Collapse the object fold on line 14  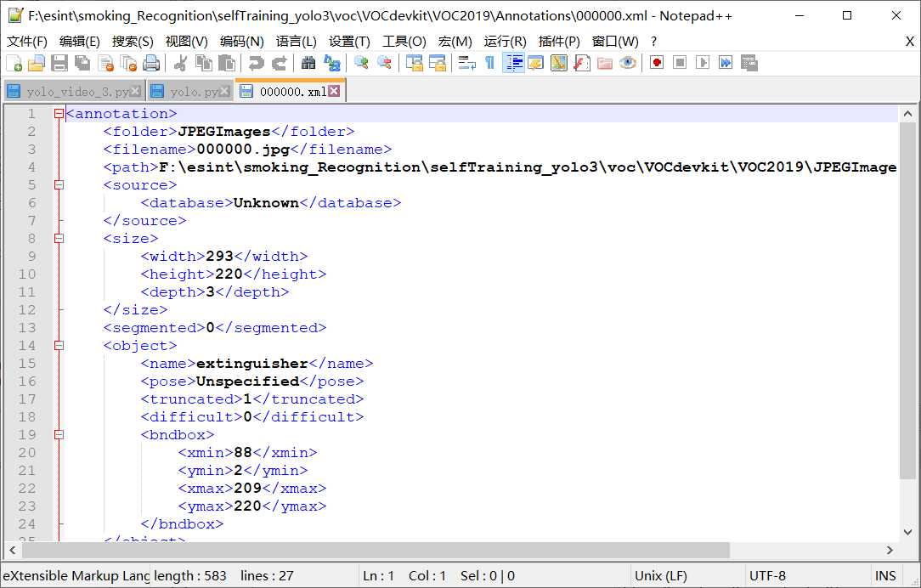[59, 345]
